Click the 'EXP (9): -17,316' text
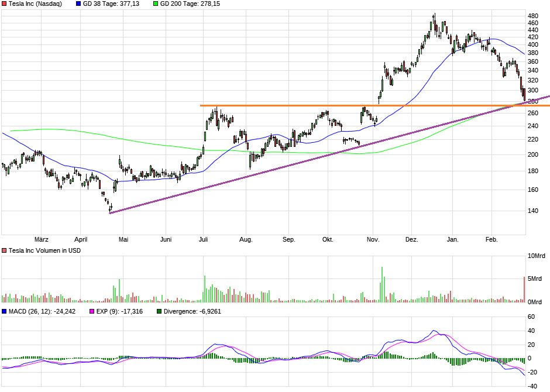550x392 pixels. click(x=119, y=311)
